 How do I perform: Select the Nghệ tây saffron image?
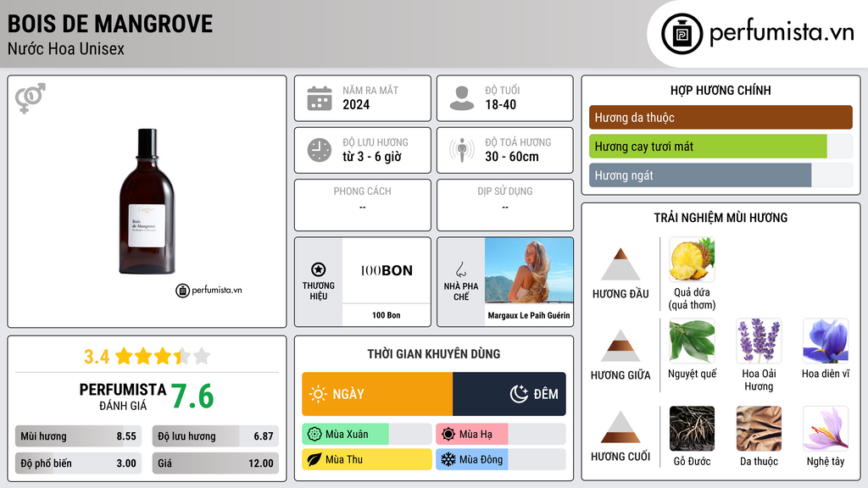(x=826, y=428)
